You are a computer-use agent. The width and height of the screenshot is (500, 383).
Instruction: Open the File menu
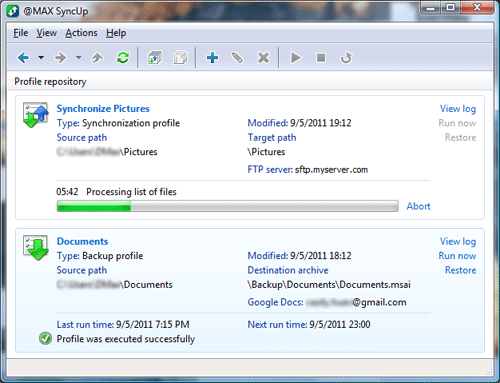click(21, 33)
